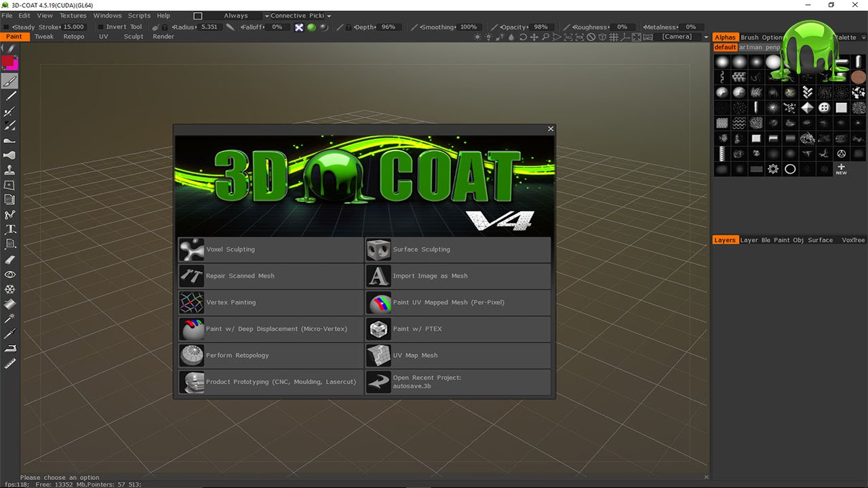This screenshot has height=488, width=868.
Task: Toggle the green sphere color channel
Action: pyautogui.click(x=311, y=27)
